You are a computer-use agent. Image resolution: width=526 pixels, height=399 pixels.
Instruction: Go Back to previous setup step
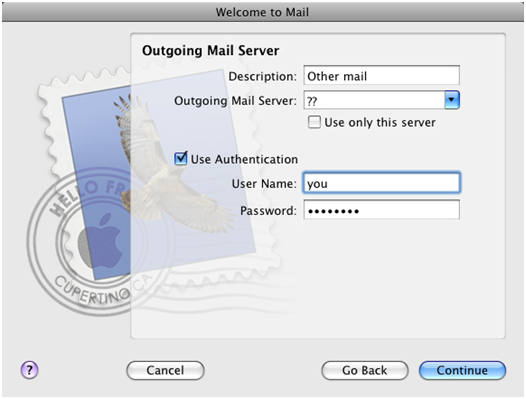pos(365,370)
